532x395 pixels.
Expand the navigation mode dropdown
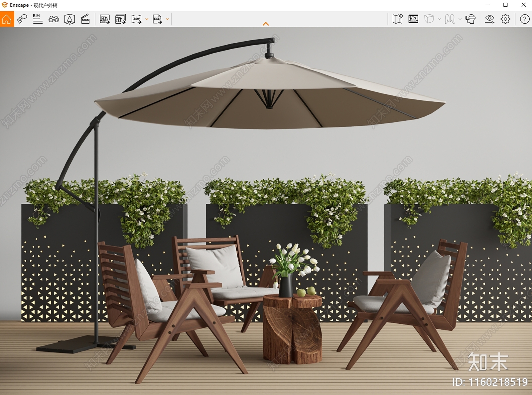(x=460, y=19)
